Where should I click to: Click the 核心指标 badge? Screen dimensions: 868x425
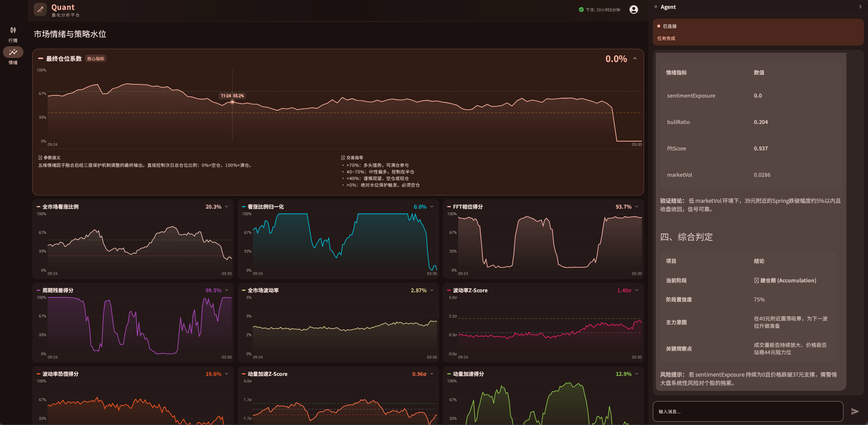coord(96,59)
